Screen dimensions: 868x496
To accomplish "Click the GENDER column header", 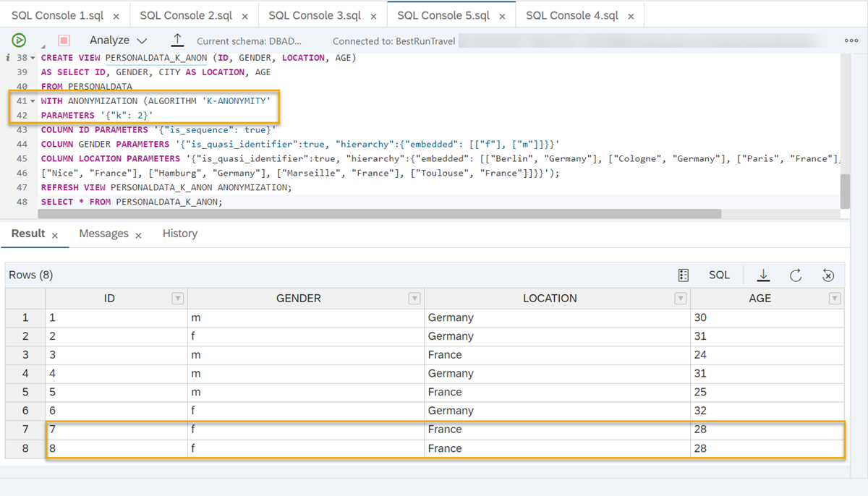I will (x=299, y=299).
